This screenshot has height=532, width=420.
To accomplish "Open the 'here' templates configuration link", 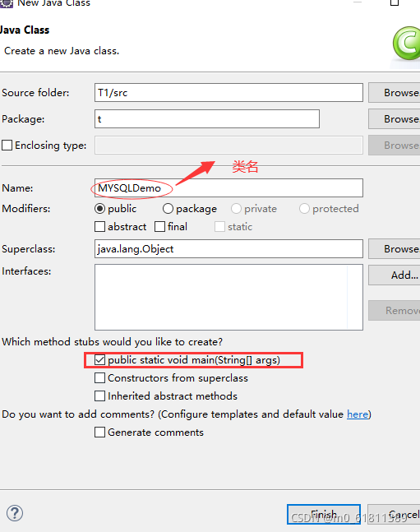I will [358, 414].
